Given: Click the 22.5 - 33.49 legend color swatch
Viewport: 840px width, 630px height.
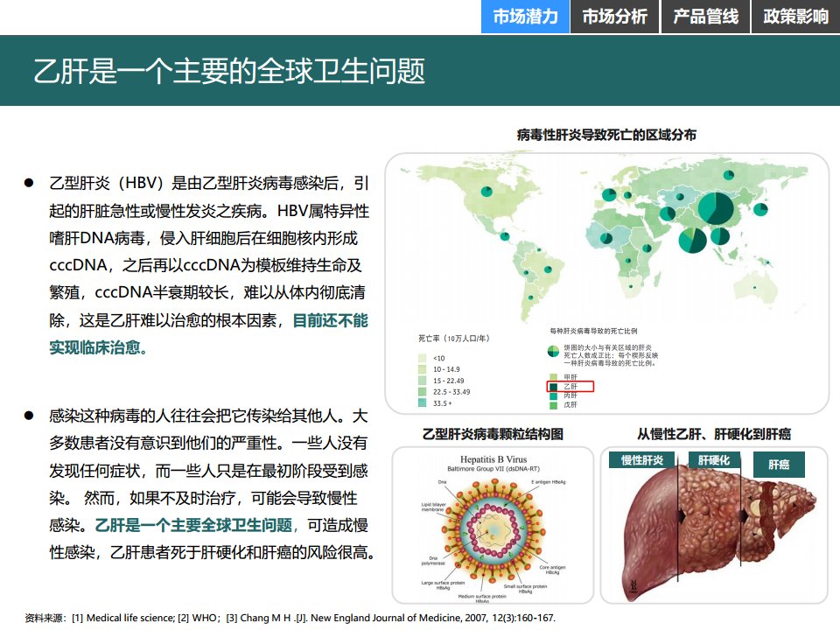Looking at the screenshot, I should tap(422, 392).
